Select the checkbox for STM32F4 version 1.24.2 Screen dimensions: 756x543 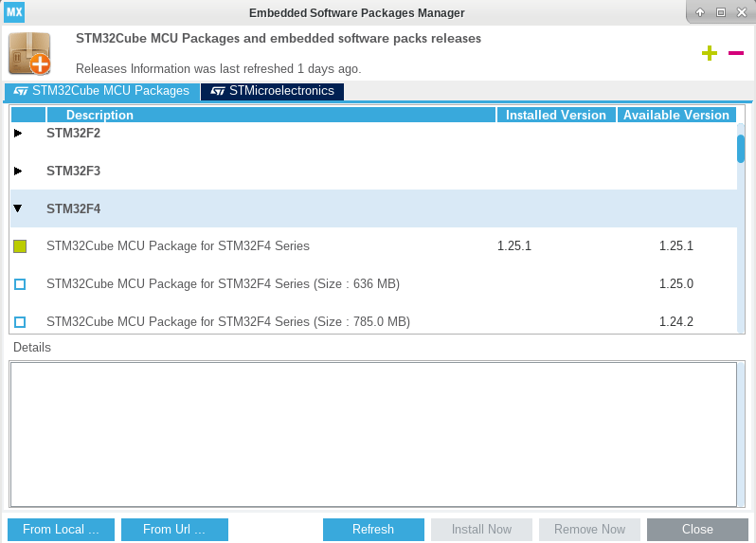coord(20,322)
